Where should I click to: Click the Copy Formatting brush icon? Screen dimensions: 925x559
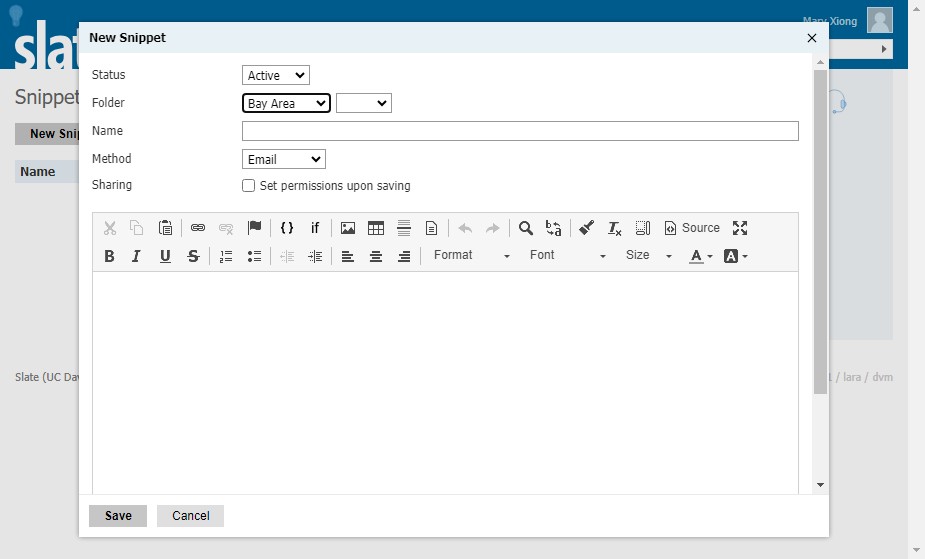click(x=586, y=228)
